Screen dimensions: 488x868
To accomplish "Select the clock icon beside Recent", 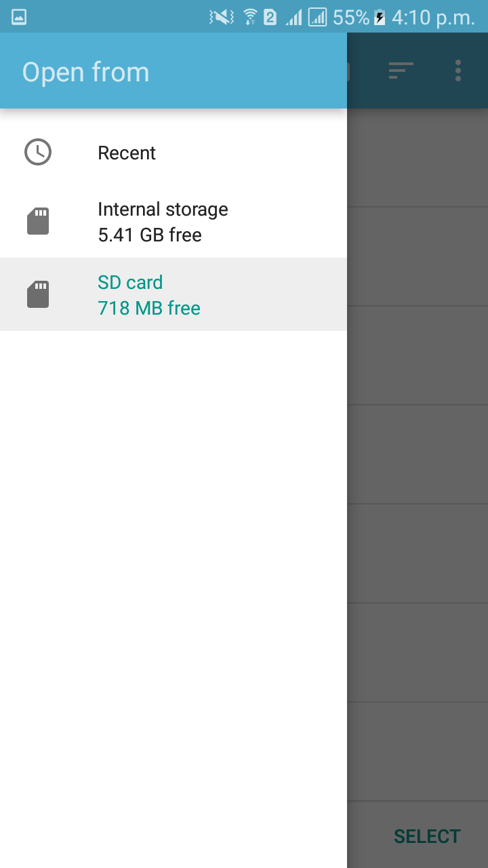I will 38,152.
